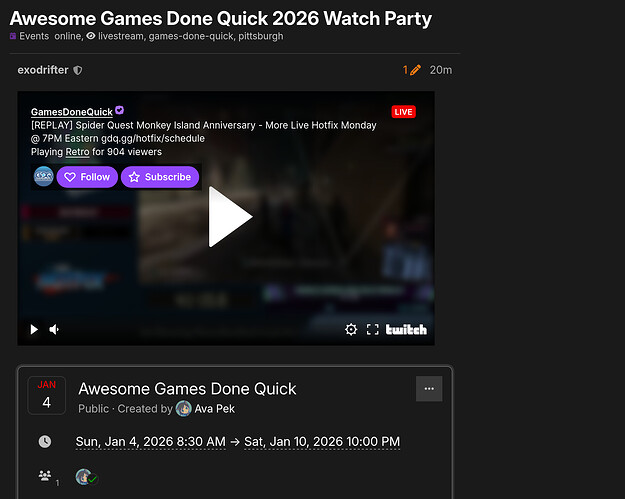Select the online tag
This screenshot has width=625, height=499.
pos(68,36)
